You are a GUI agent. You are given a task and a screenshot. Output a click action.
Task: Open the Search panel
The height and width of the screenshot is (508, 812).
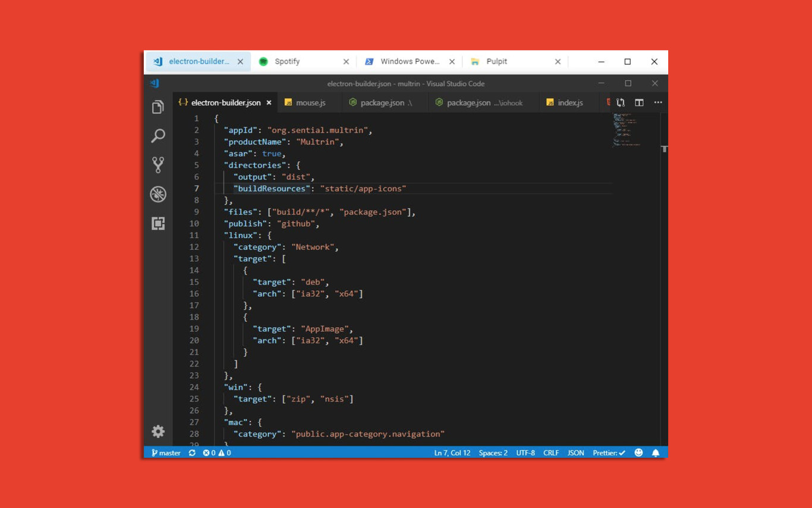[x=158, y=136]
